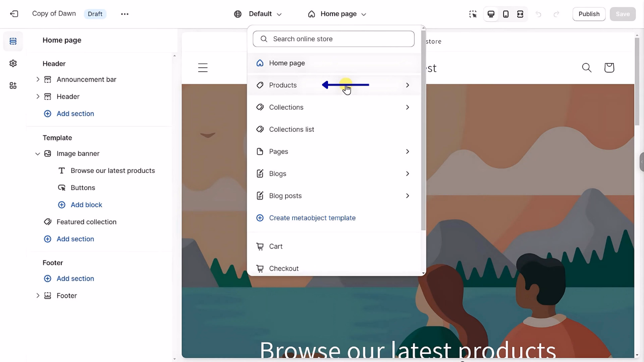Viewport: 644px width, 362px height.
Task: Click the Search online store field
Action: (334, 39)
